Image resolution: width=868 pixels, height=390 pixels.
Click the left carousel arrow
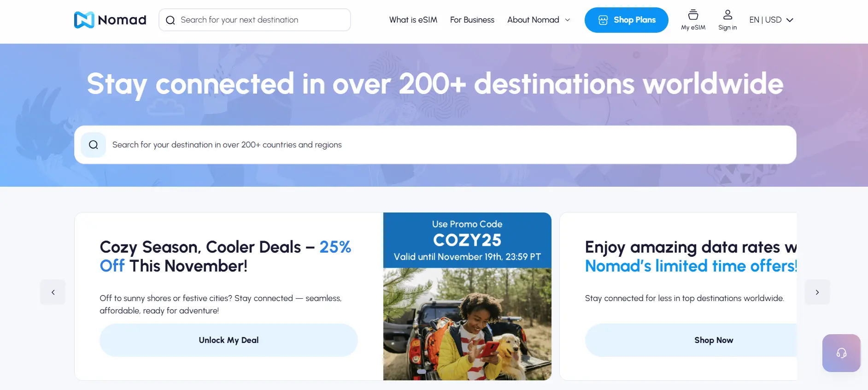(53, 292)
